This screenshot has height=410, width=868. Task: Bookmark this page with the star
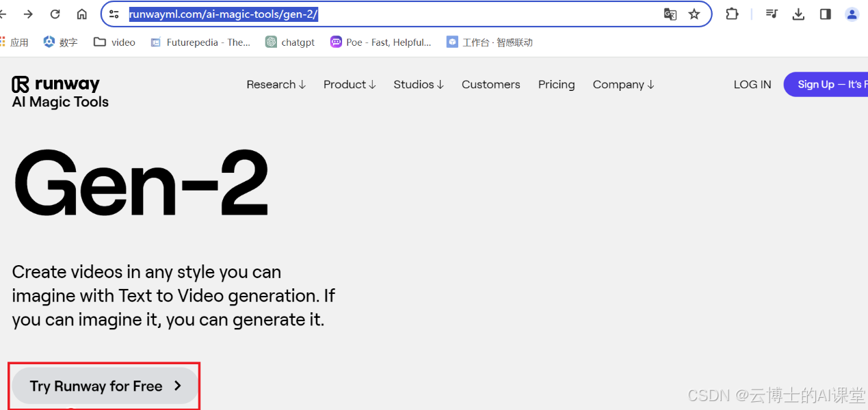694,14
